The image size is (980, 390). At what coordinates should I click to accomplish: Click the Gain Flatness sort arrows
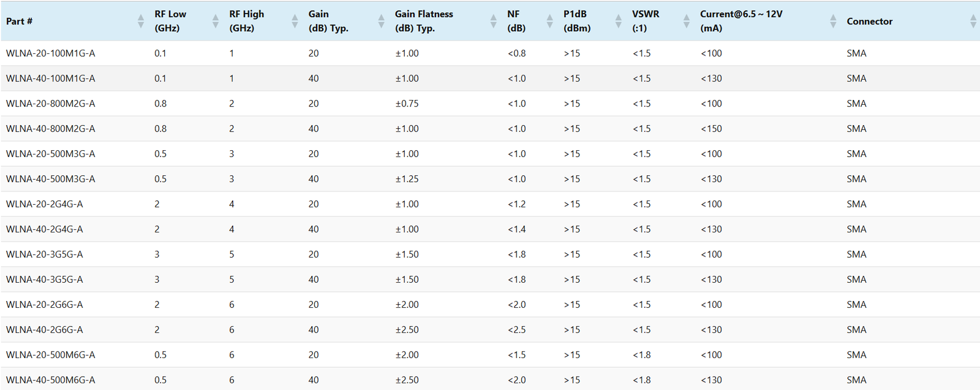[493, 21]
